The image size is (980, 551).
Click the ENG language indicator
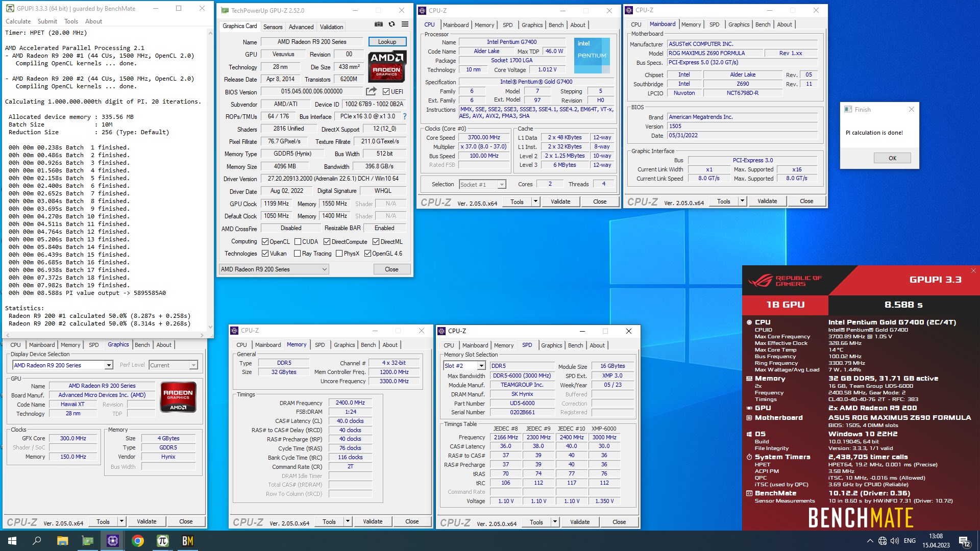click(x=910, y=541)
